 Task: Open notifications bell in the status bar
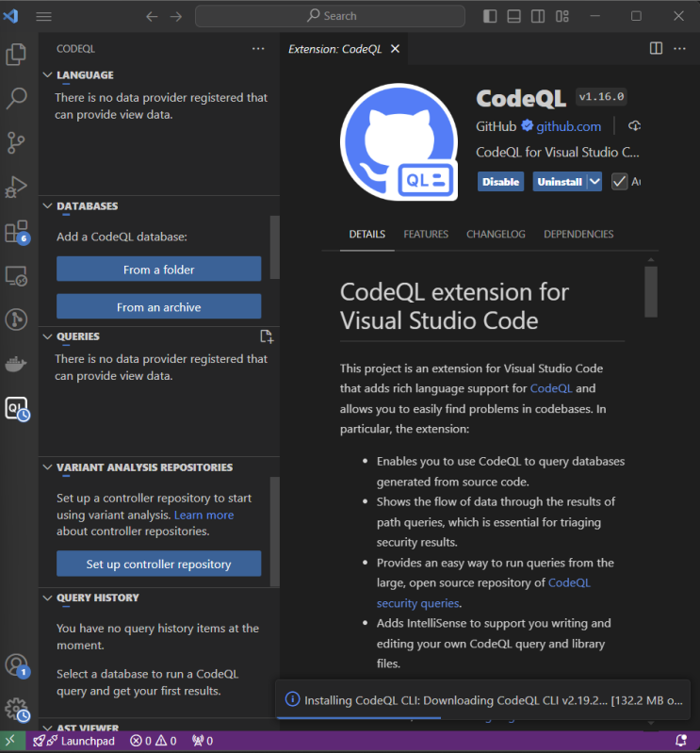(x=681, y=741)
